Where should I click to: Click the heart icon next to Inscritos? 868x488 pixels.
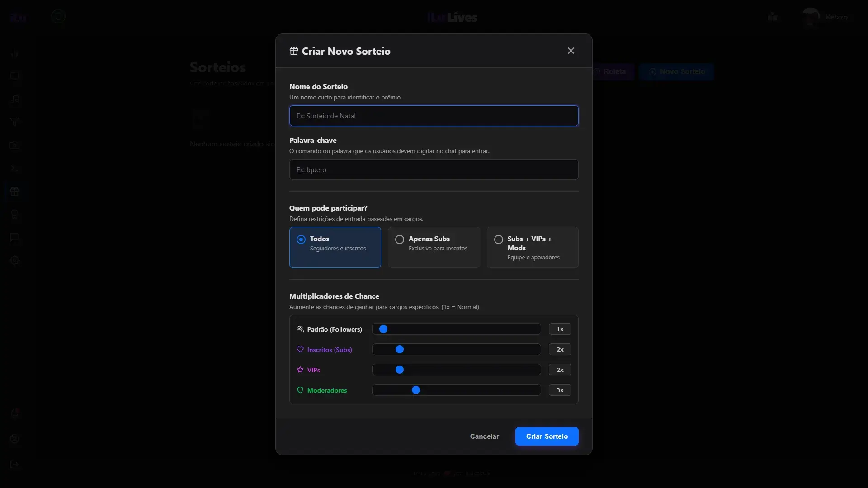[x=300, y=349]
